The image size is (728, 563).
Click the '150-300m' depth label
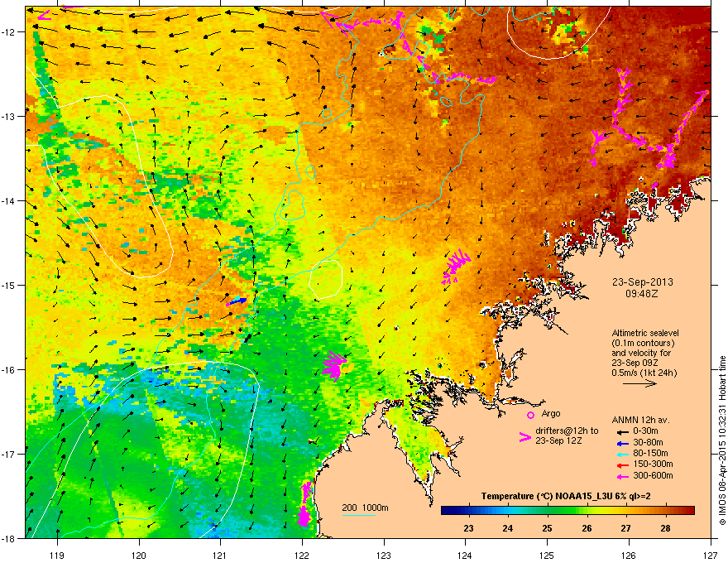[x=653, y=464]
